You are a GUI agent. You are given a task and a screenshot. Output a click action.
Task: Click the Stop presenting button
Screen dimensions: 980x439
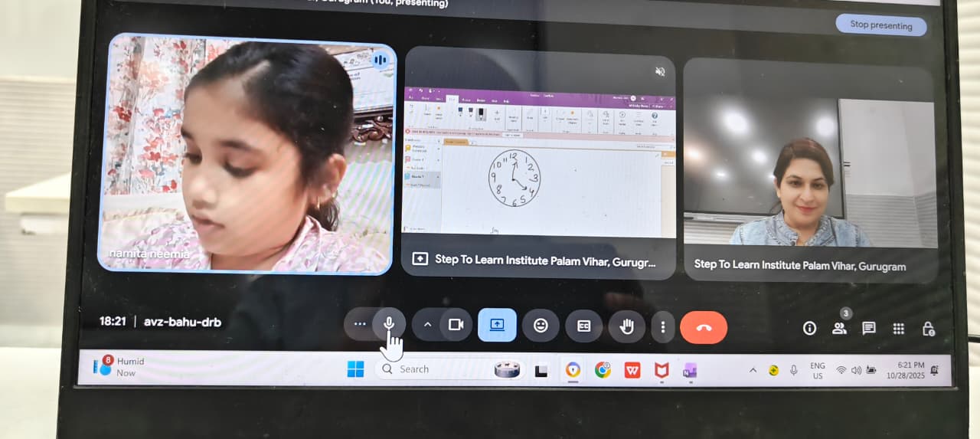(x=880, y=25)
